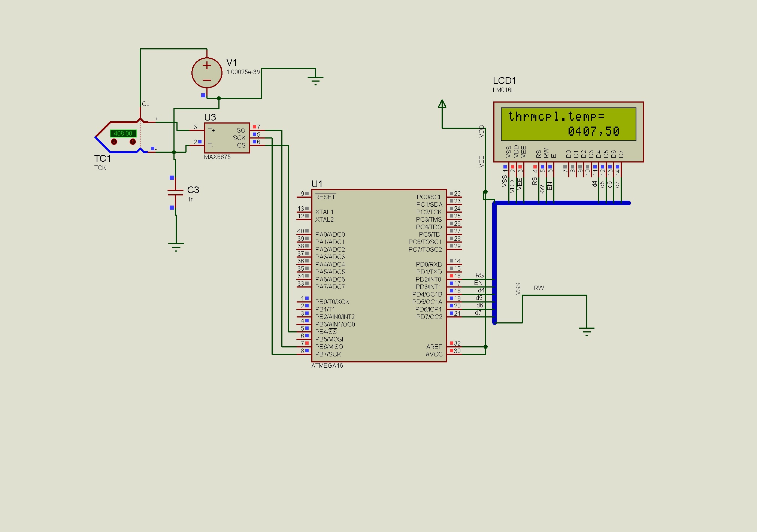Click the T- pin label on U3

click(211, 145)
